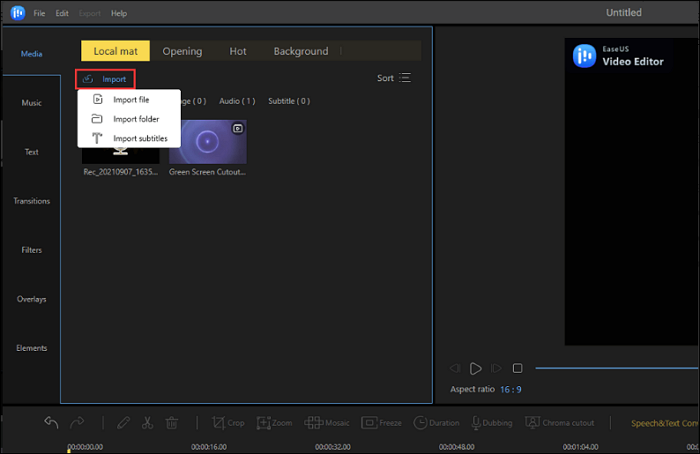The width and height of the screenshot is (700, 454).
Task: Expand the Import dropdown button
Action: tap(105, 78)
